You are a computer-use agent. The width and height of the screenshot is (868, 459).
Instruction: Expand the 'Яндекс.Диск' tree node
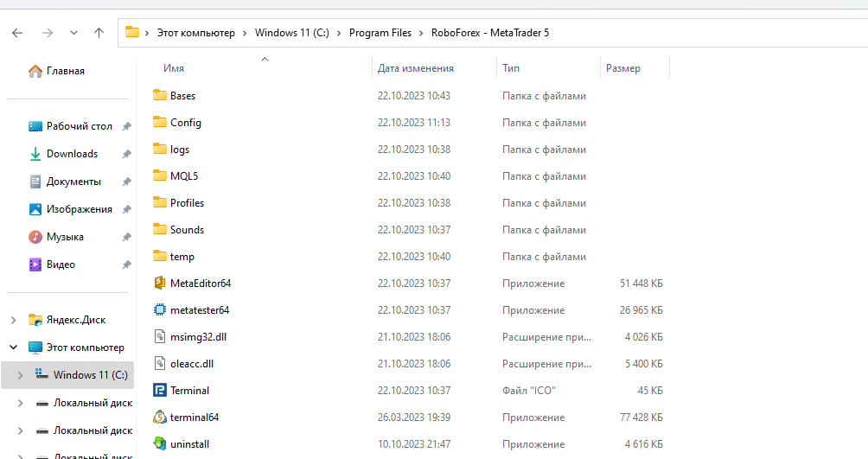pos(14,320)
